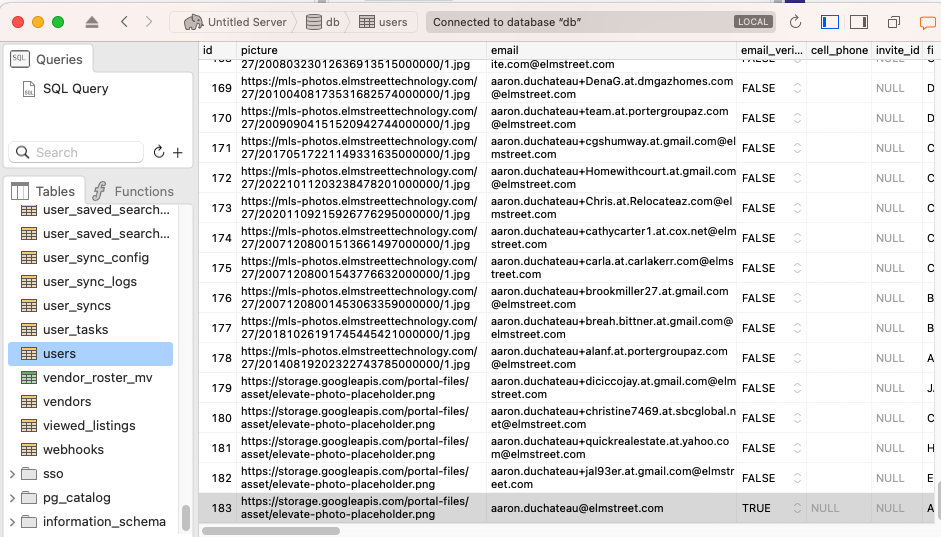Click the email_veri... column header
The height and width of the screenshot is (537, 941).
tap(771, 50)
